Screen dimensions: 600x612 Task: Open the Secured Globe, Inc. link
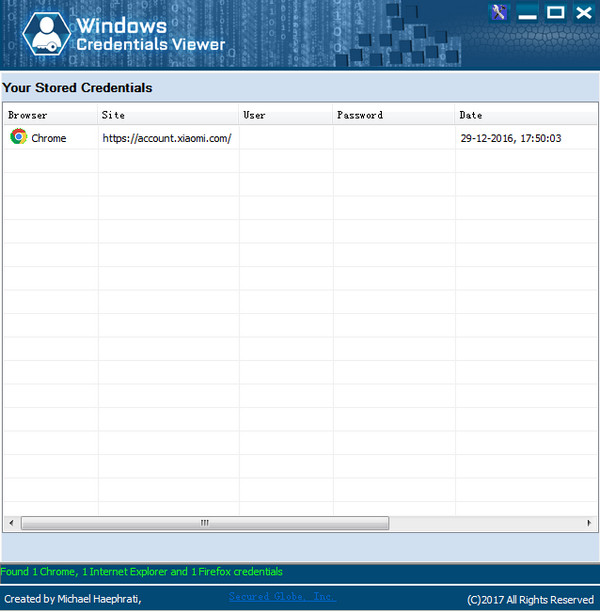coord(282,596)
